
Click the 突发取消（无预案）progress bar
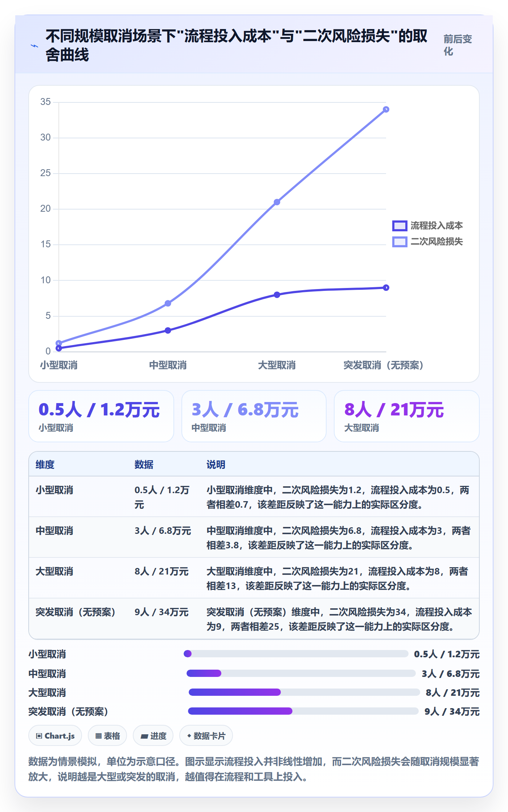point(303,711)
